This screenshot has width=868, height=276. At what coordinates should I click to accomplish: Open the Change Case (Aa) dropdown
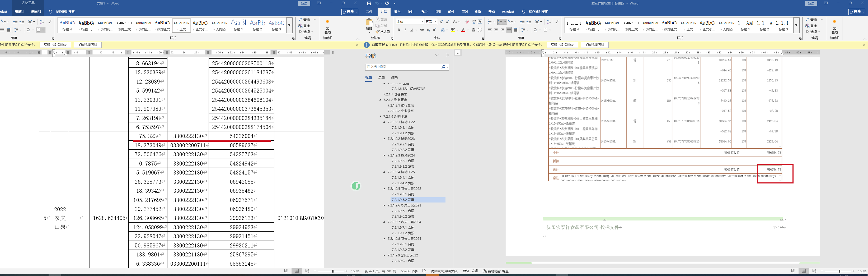(456, 22)
